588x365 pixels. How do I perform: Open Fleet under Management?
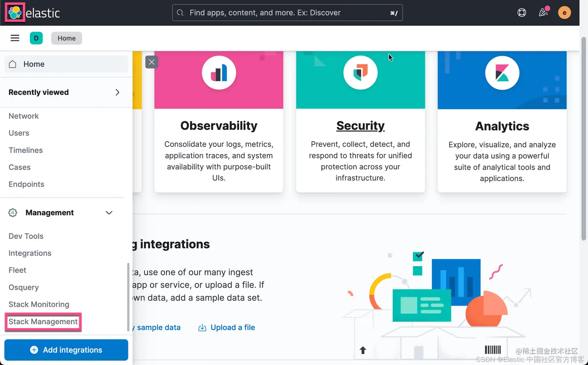[17, 270]
